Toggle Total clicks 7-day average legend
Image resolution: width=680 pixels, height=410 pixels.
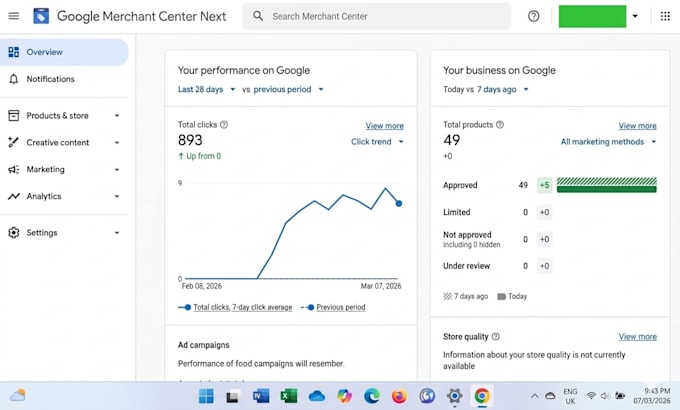(235, 307)
